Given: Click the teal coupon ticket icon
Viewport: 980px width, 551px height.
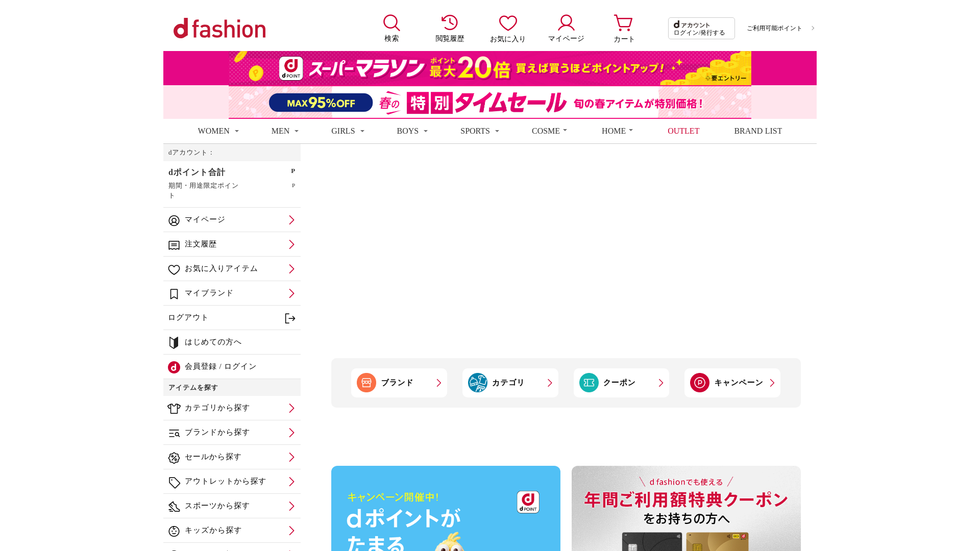Looking at the screenshot, I should click(x=589, y=383).
